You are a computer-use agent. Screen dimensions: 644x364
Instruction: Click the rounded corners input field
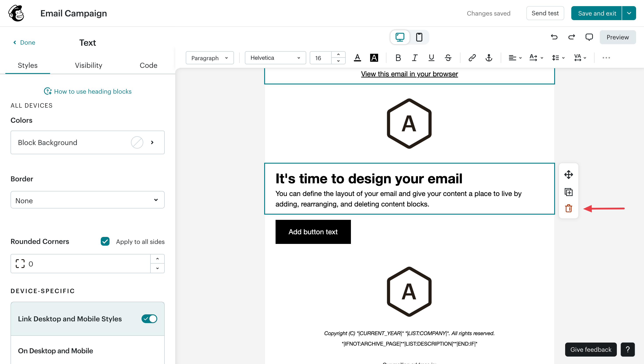click(x=81, y=264)
